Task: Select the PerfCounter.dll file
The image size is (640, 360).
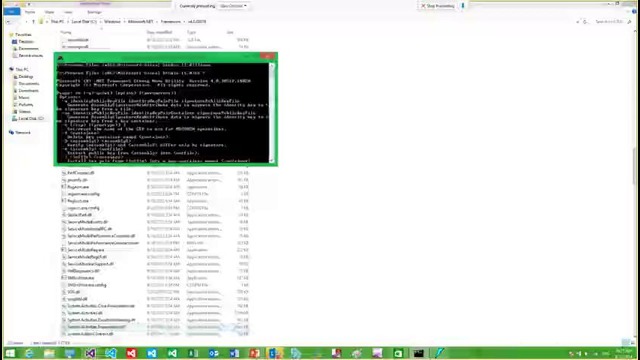Action: 80,173
